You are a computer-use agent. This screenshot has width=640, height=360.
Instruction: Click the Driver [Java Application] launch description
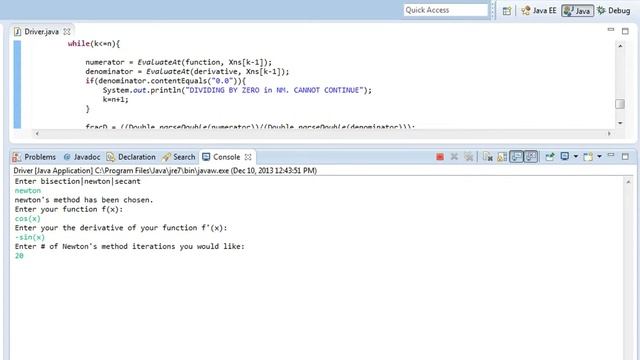165,171
